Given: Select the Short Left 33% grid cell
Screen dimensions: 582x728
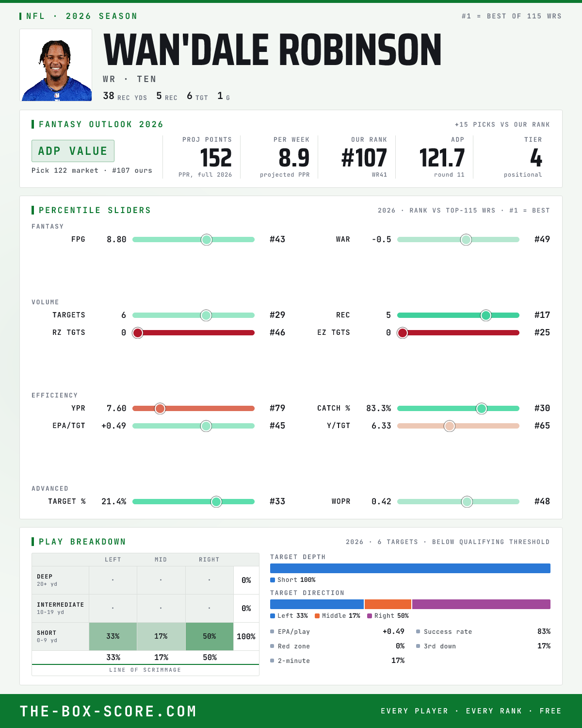Looking at the screenshot, I should pyautogui.click(x=113, y=636).
